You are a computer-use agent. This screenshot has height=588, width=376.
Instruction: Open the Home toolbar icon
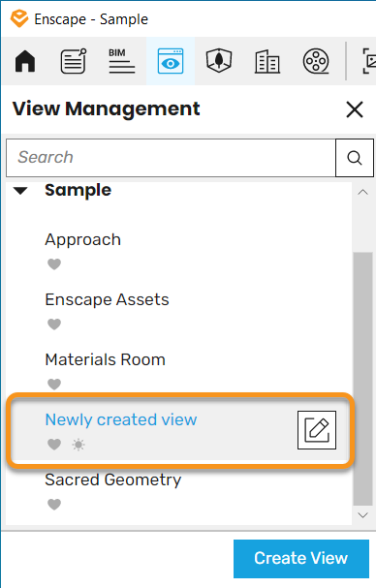point(25,61)
